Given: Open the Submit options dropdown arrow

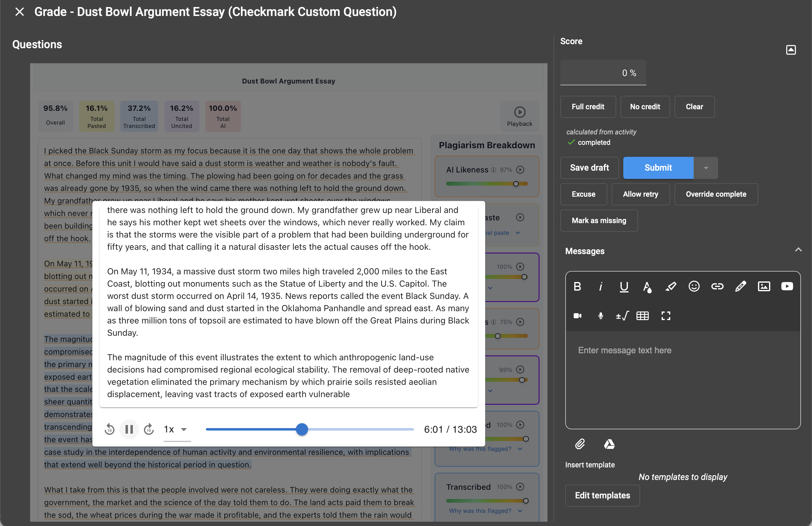Looking at the screenshot, I should click(x=706, y=168).
